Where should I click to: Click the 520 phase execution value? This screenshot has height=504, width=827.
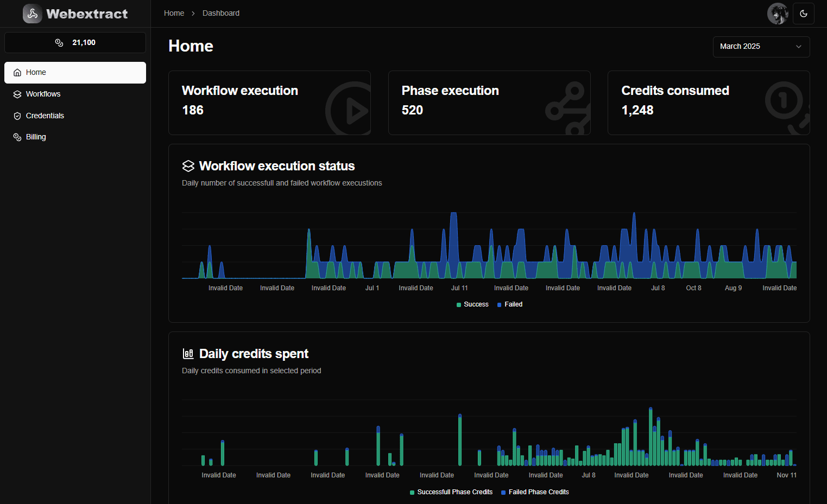(412, 110)
